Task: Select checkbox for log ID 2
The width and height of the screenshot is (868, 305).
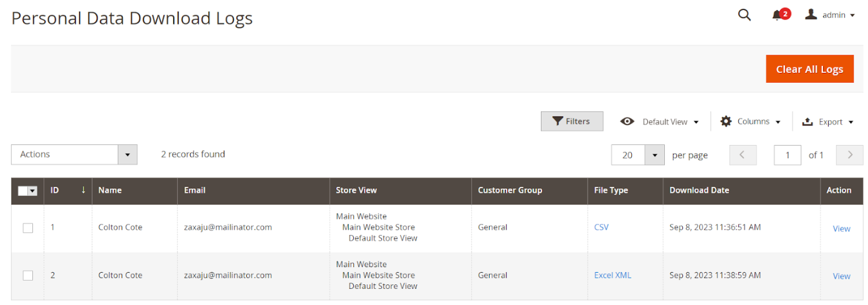Action: coord(28,276)
